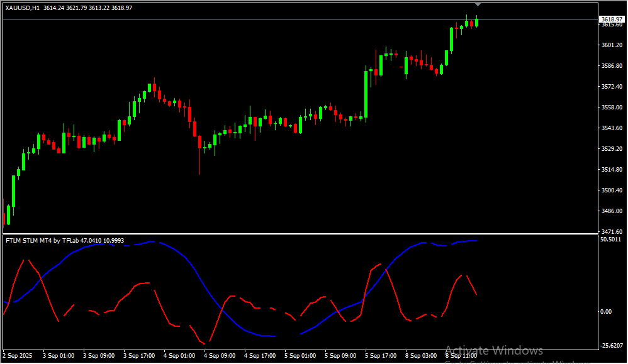The height and width of the screenshot is (364, 628).
Task: Click the 3558.00 price scale label
Action: click(x=612, y=108)
